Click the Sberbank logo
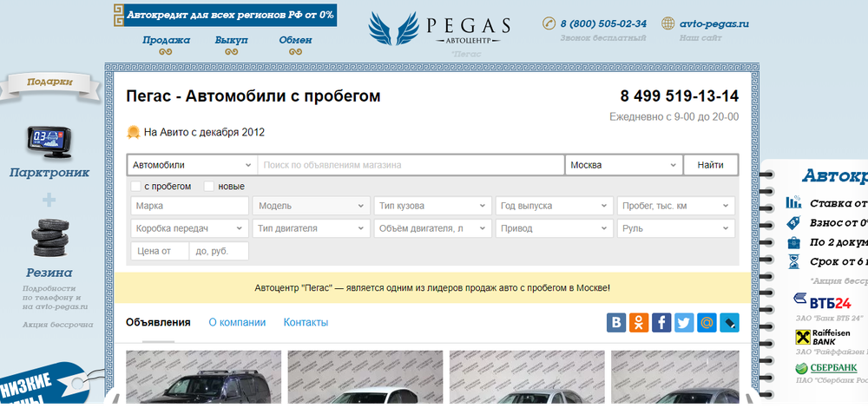The height and width of the screenshot is (408, 868). (x=826, y=367)
